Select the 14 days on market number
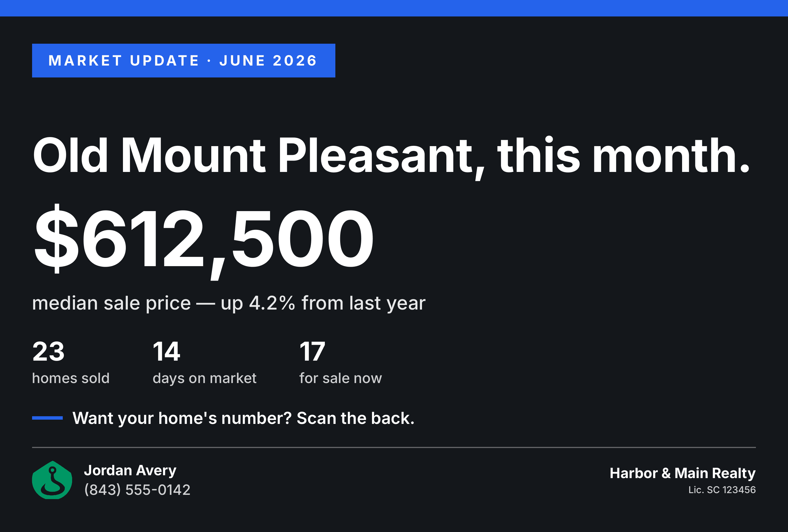 click(x=166, y=351)
